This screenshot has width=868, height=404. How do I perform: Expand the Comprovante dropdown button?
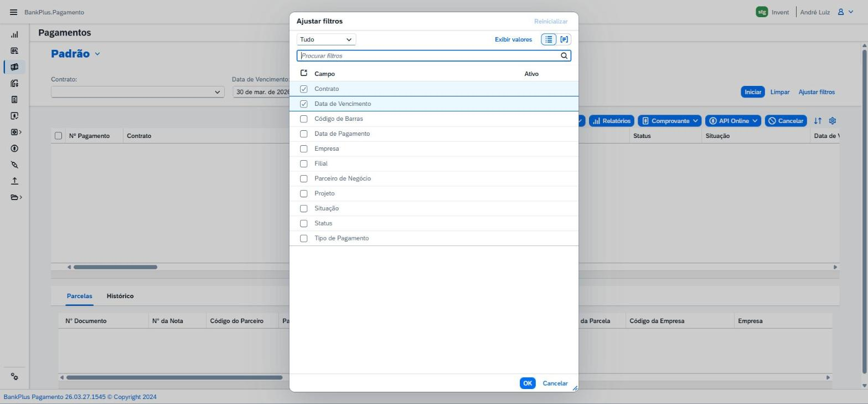click(670, 121)
